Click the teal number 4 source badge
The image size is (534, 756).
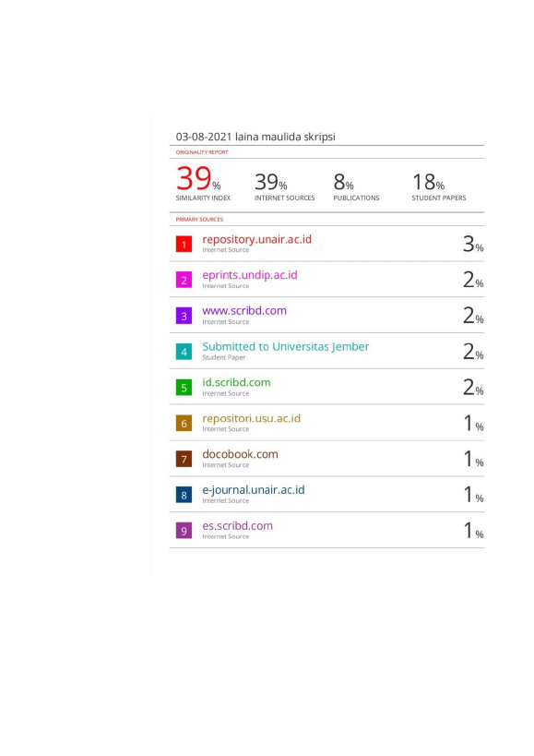click(x=184, y=352)
